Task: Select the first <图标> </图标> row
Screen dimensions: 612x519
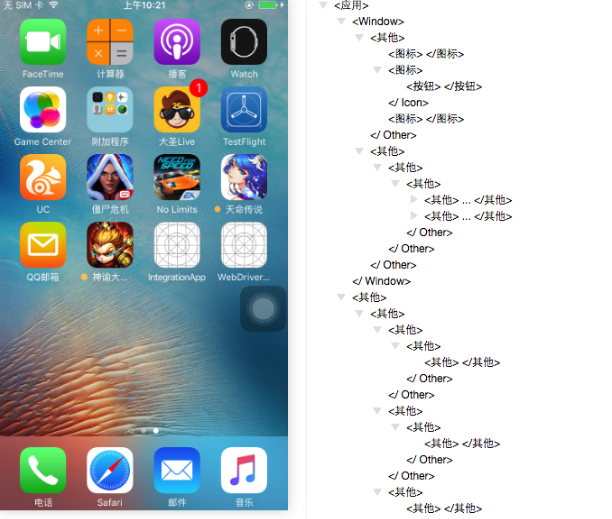Action: 426,53
